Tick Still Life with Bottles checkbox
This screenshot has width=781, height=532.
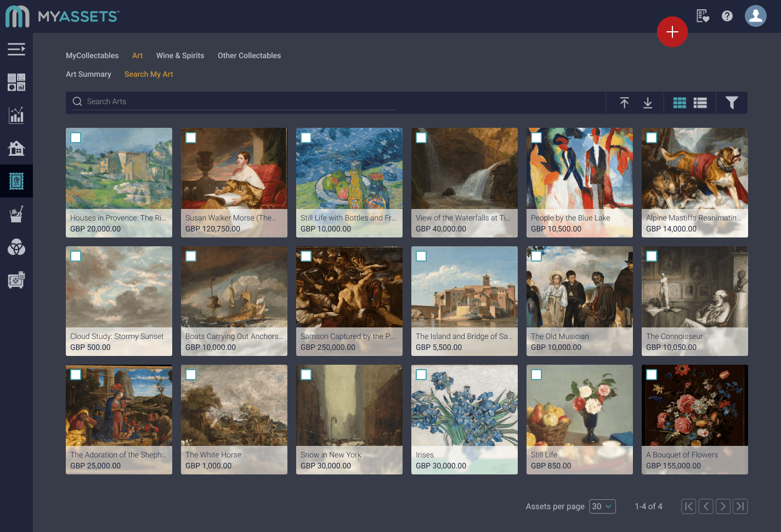(306, 138)
